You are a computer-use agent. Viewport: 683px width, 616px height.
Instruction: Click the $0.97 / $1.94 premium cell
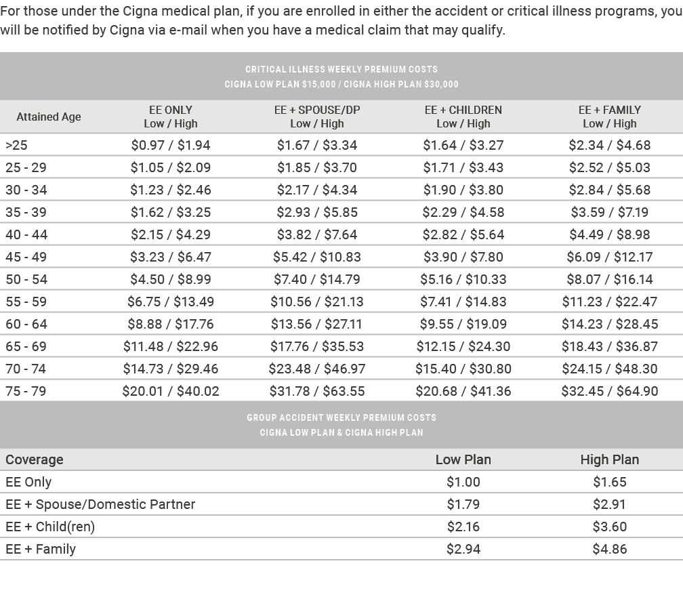point(171,145)
